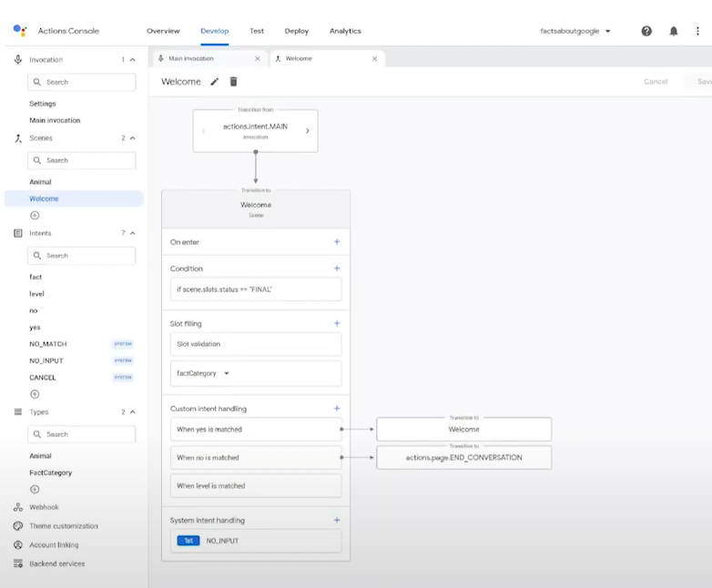This screenshot has width=712, height=588.
Task: Click the Cancel button
Action: point(656,82)
